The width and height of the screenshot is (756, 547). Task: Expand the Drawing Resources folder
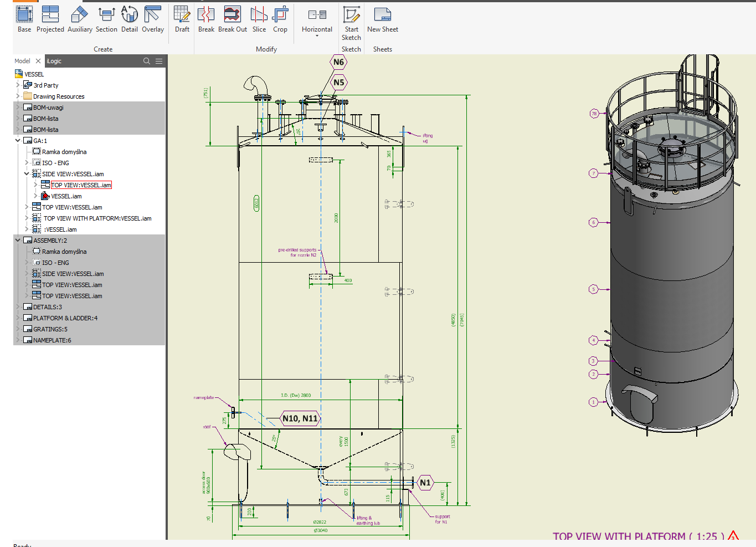[x=18, y=96]
